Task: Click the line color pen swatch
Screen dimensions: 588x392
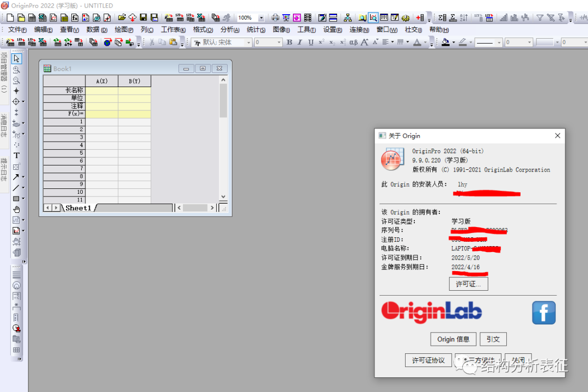Action: 463,42
